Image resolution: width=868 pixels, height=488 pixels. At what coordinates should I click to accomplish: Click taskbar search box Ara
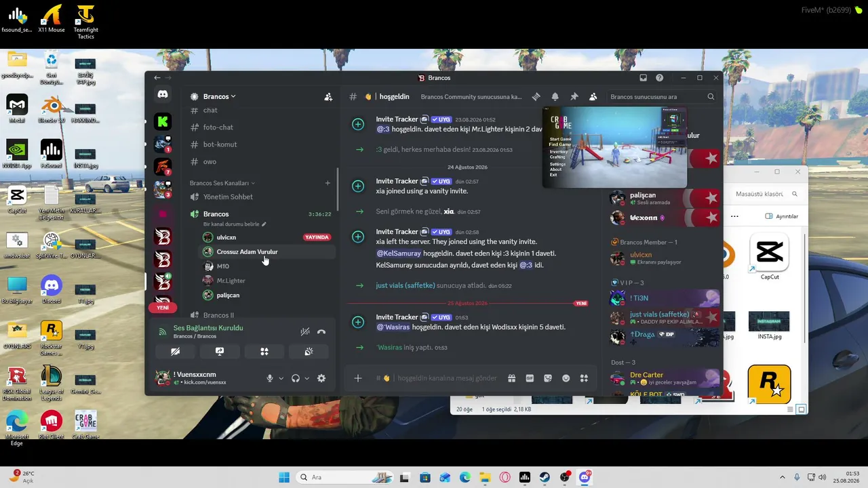(x=346, y=477)
